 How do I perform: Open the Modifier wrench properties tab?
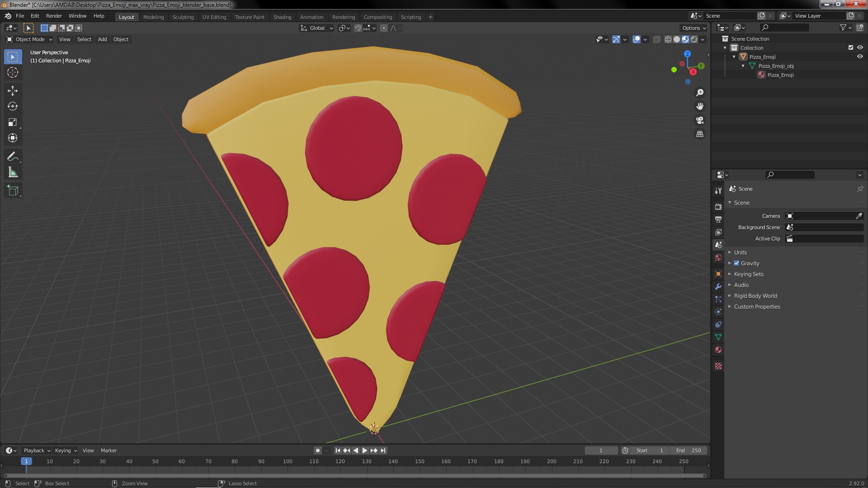(x=718, y=286)
